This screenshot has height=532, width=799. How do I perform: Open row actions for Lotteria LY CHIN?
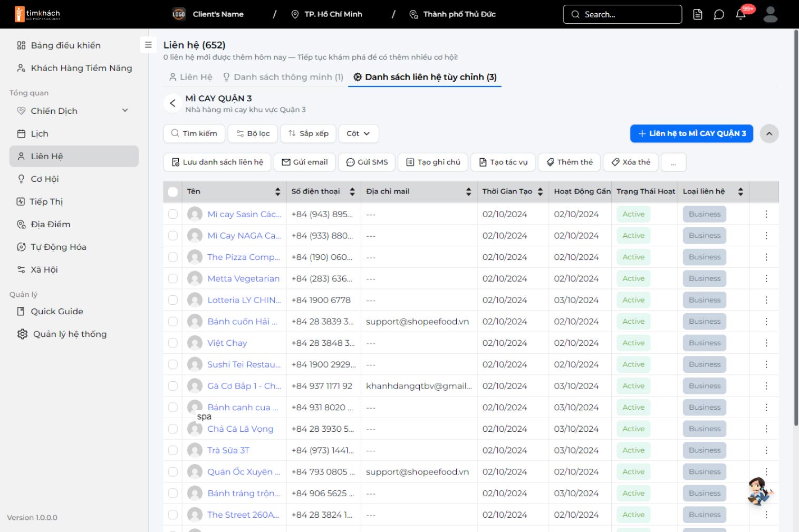coord(766,300)
